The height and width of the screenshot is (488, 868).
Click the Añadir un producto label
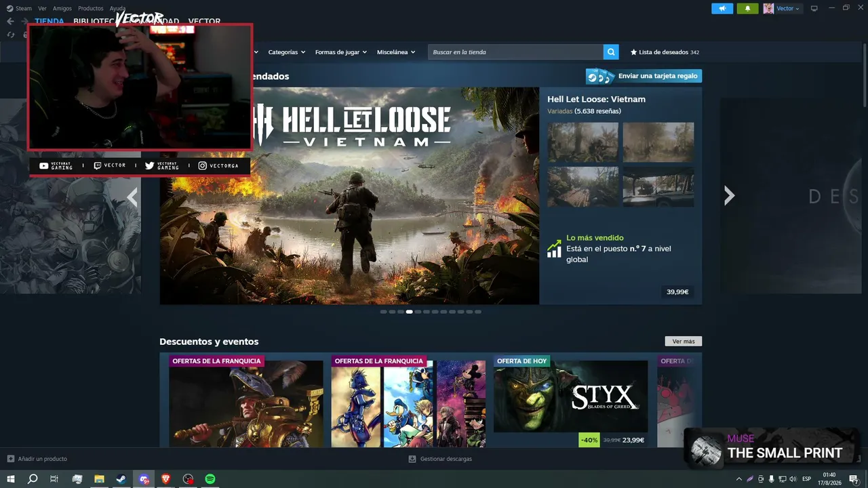43,459
